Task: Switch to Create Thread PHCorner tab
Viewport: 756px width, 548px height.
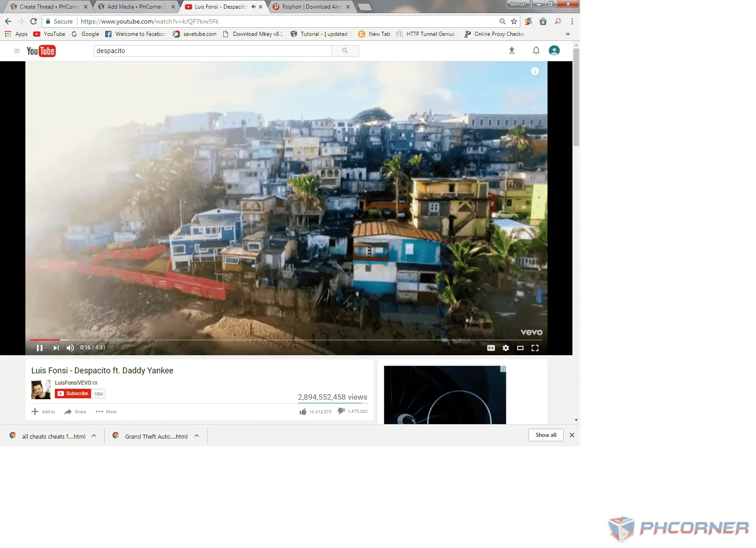Action: tap(49, 7)
